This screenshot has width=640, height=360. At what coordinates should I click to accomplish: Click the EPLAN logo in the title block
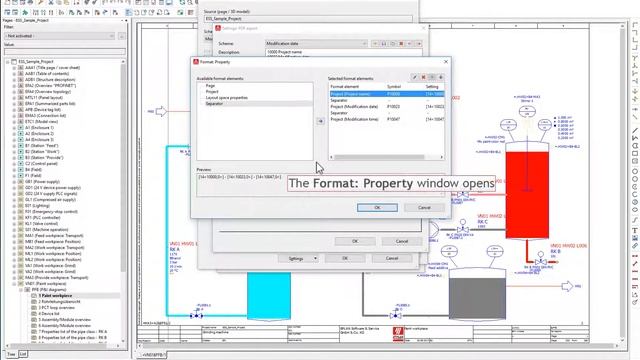(398, 333)
